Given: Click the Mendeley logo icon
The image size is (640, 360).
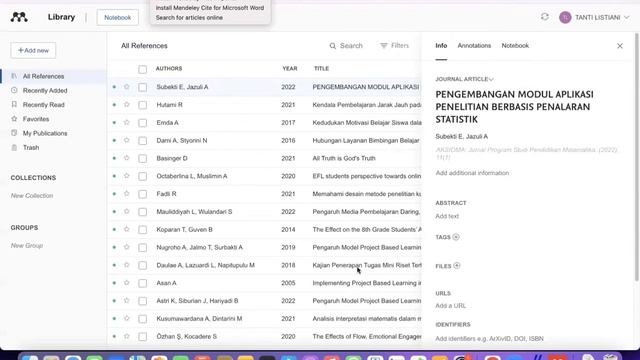Looking at the screenshot, I should click(19, 17).
